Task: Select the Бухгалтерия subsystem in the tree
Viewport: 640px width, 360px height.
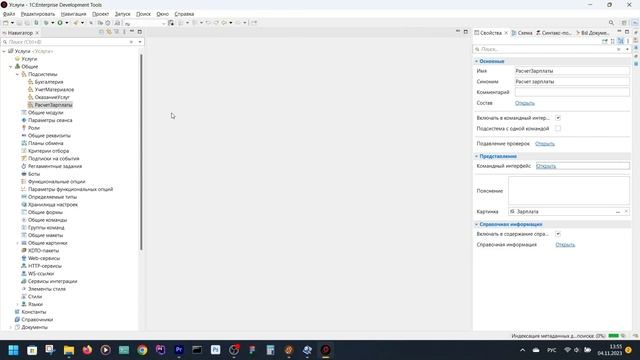Action: coord(49,82)
